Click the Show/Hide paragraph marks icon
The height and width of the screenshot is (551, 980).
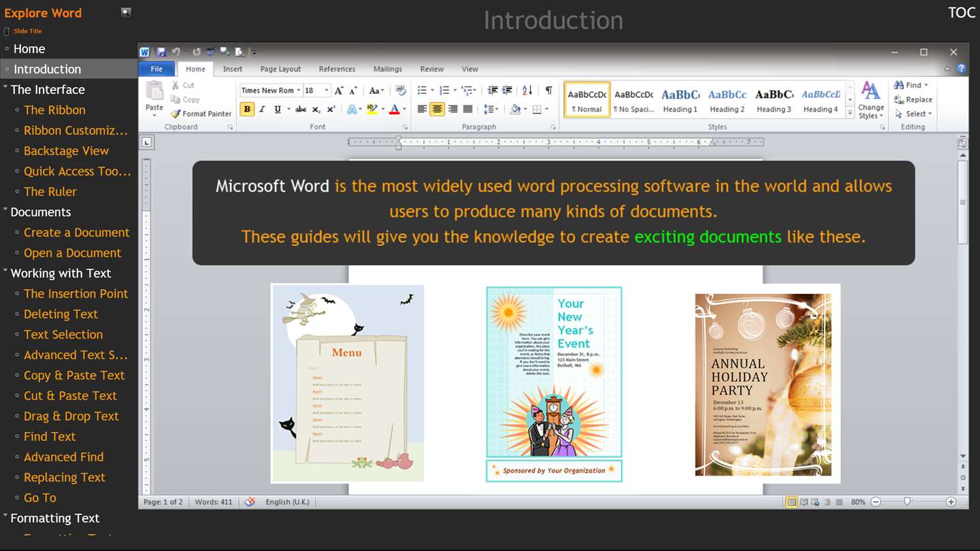[549, 90]
